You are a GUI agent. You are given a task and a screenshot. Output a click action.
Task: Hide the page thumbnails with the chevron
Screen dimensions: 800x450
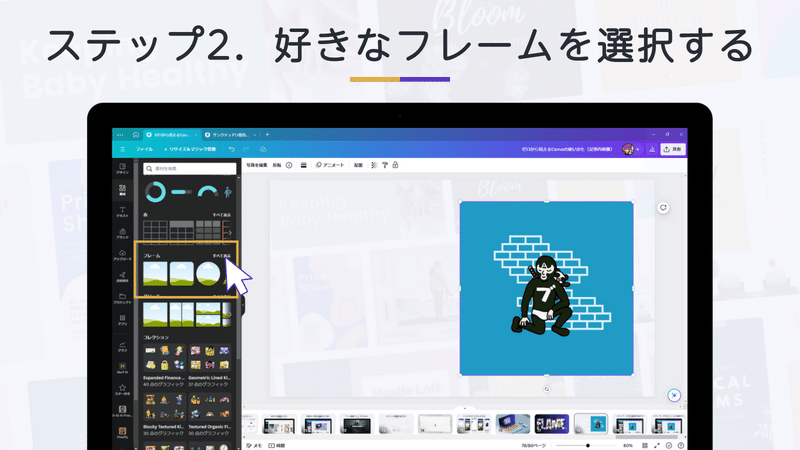(x=464, y=408)
